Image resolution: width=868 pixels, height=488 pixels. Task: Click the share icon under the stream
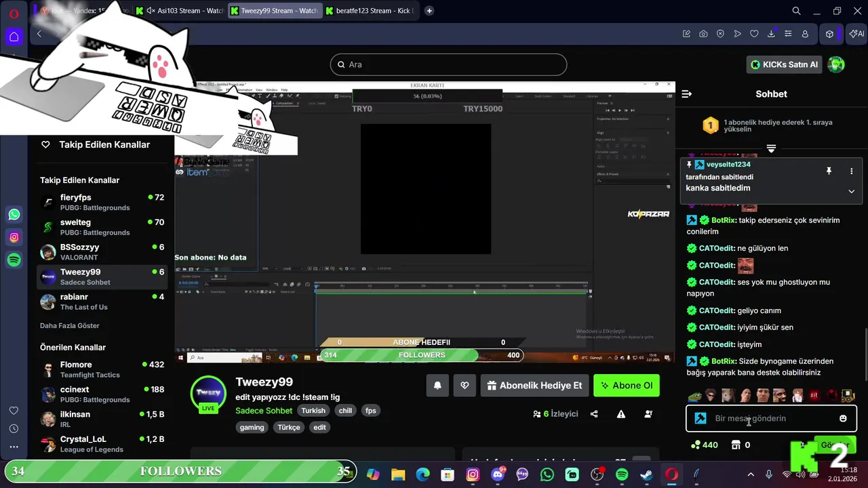tap(594, 413)
